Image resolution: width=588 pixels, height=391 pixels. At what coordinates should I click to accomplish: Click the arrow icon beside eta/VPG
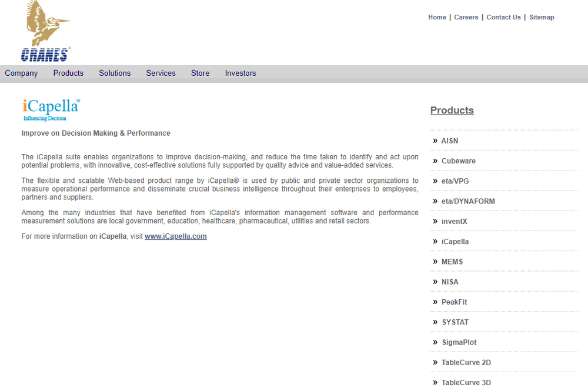[x=436, y=181]
